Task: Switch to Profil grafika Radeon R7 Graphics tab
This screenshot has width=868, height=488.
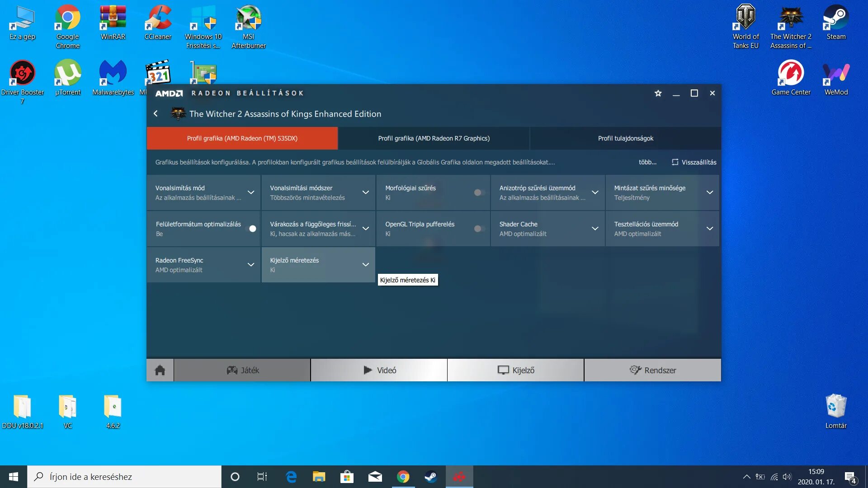Action: click(434, 138)
